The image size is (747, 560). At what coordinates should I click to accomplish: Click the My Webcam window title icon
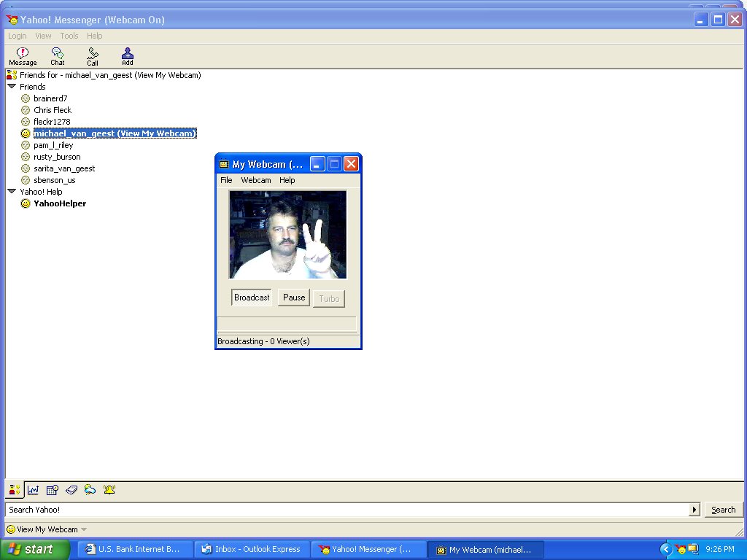(x=224, y=164)
